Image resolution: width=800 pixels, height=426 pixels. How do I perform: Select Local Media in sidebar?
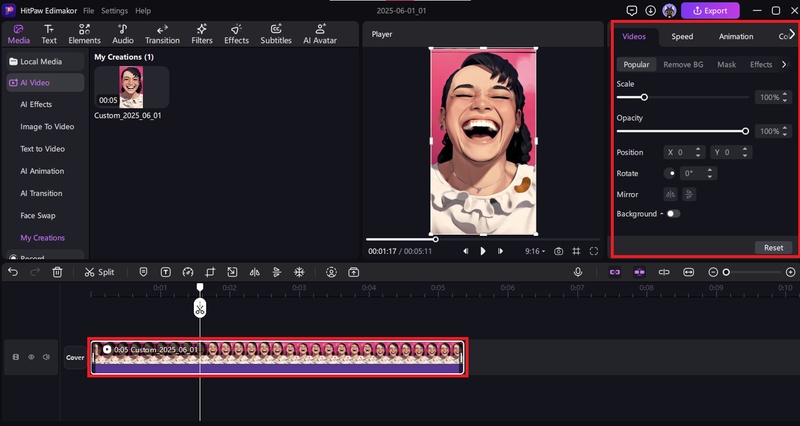(45, 62)
